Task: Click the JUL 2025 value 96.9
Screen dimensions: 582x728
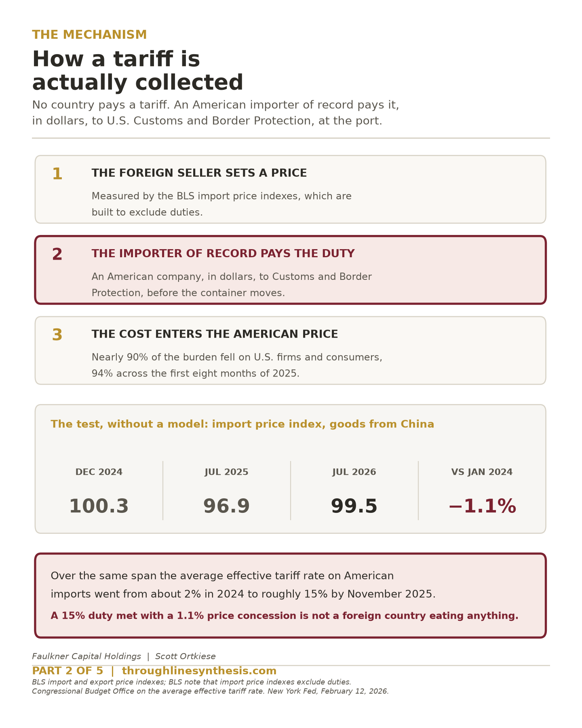Action: 226,506
